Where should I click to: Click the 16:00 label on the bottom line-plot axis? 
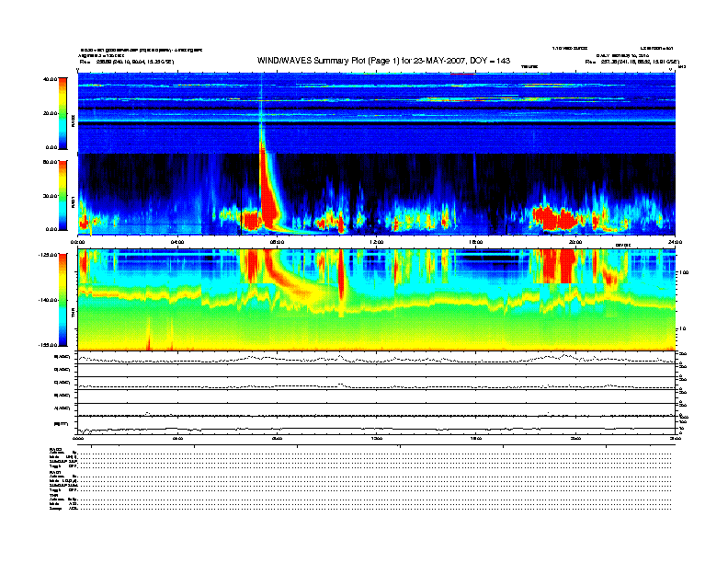(x=476, y=439)
